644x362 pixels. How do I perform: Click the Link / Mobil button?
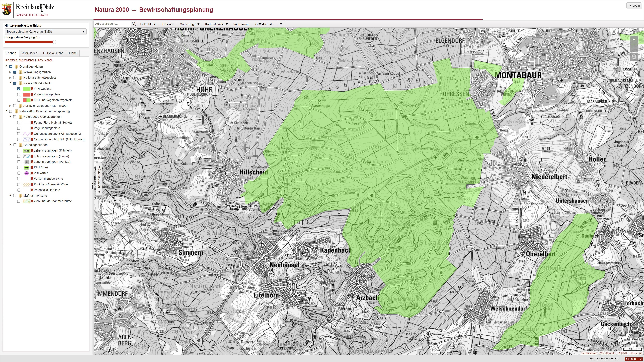tap(148, 24)
